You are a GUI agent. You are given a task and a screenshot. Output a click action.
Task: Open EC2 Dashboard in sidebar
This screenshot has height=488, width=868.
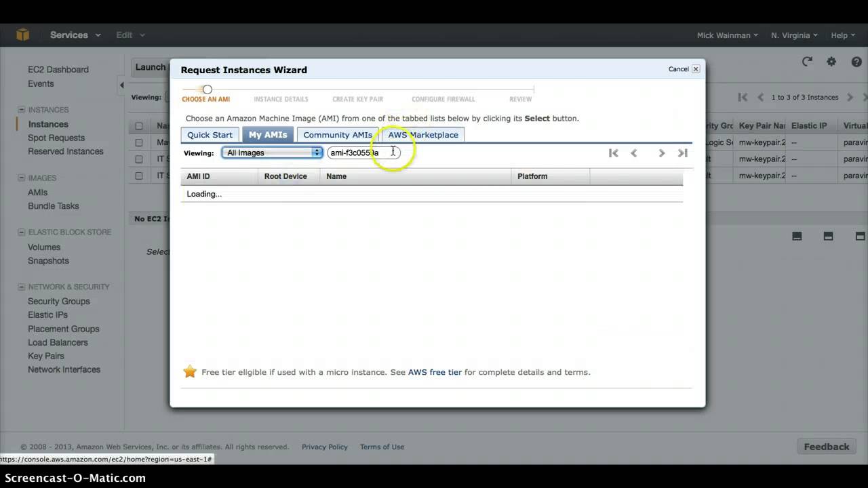(58, 69)
